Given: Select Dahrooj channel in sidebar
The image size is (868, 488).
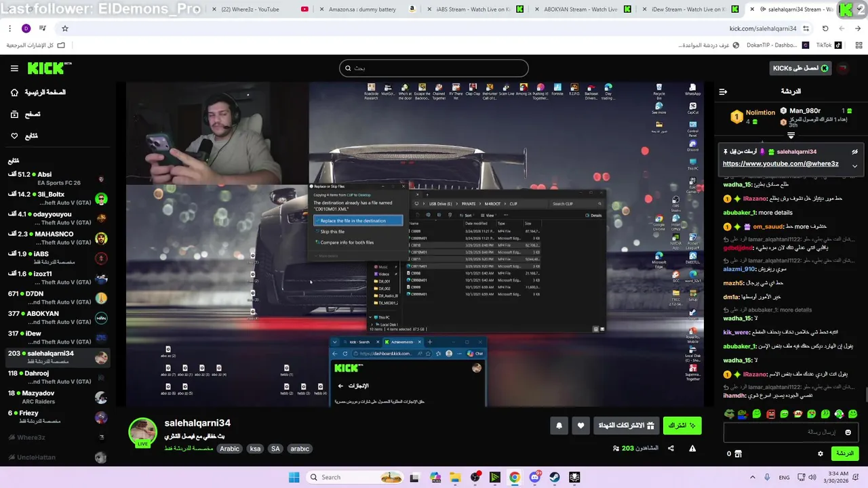Looking at the screenshot, I should 58,378.
